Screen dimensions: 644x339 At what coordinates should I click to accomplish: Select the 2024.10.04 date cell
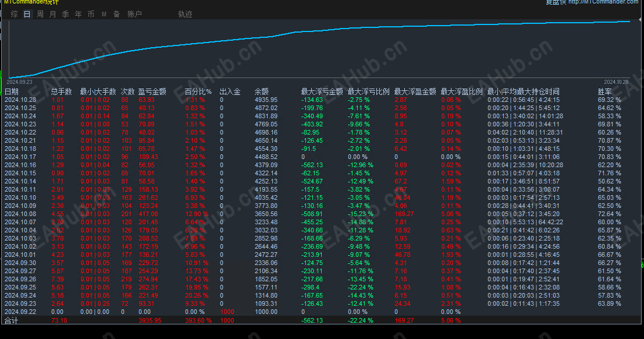[20, 231]
